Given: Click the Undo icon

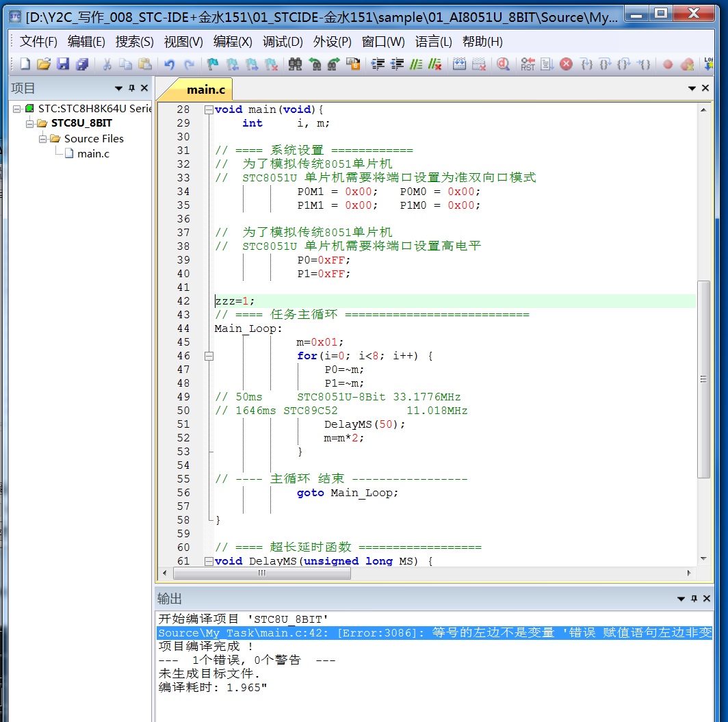Looking at the screenshot, I should (x=168, y=65).
